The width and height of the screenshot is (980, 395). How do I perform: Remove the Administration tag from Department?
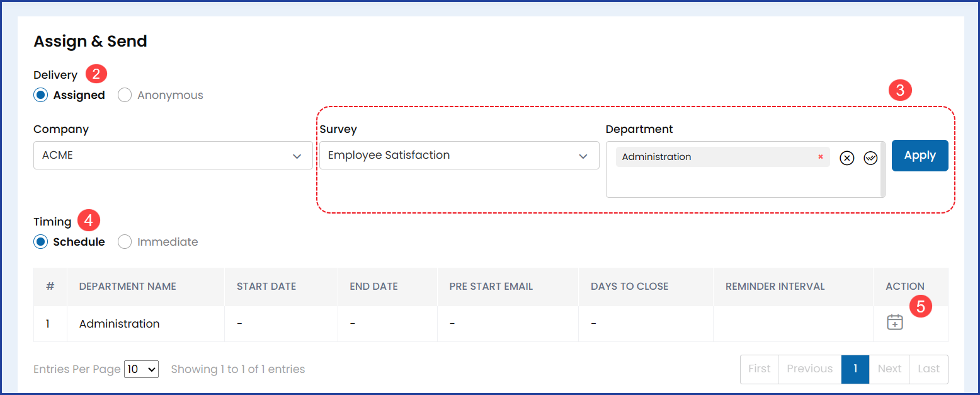point(820,157)
